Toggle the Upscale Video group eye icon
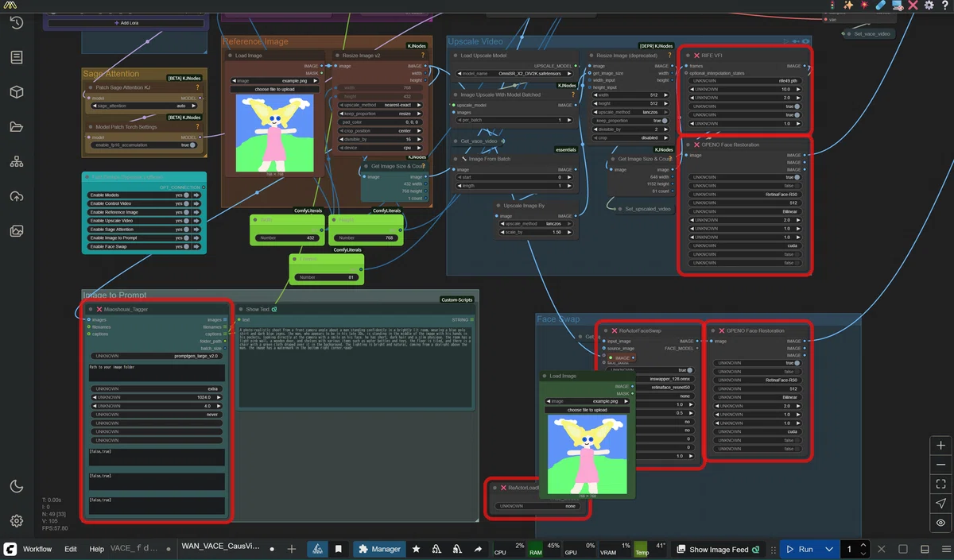Viewport: 954px width, 560px height. (806, 41)
